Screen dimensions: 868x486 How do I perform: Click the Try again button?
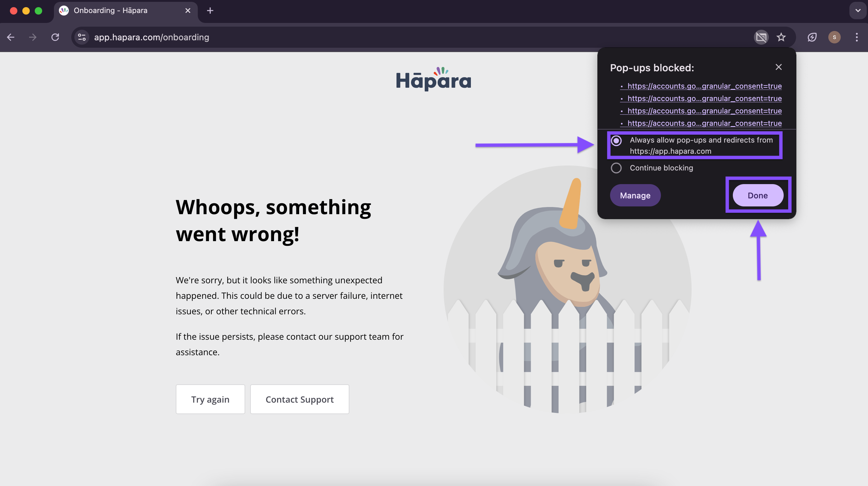210,399
